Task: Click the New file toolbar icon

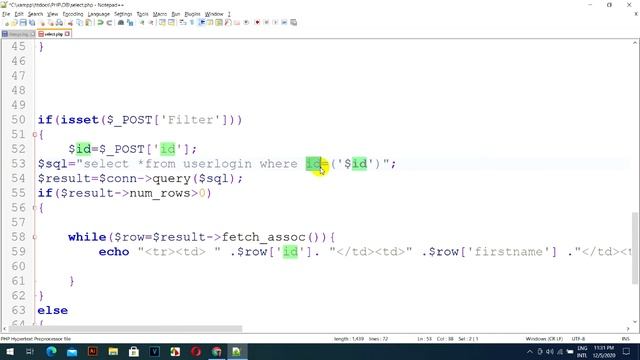Action: (x=7, y=22)
